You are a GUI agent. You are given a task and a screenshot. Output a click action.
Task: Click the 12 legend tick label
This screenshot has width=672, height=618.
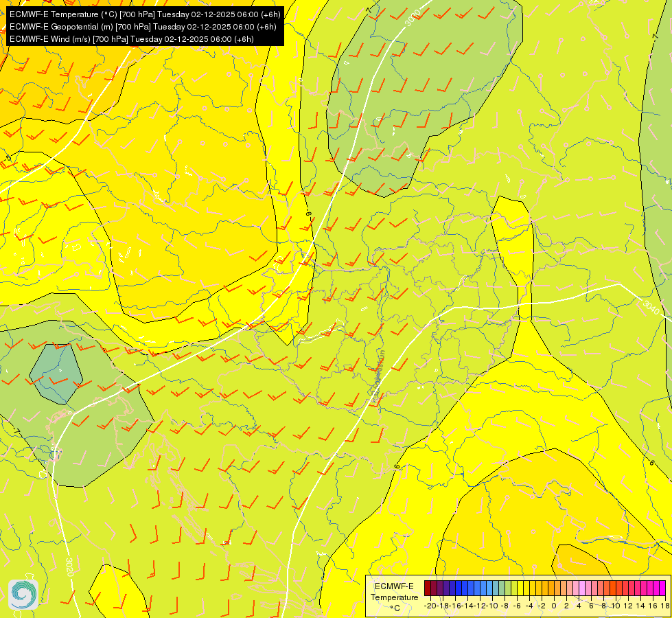pyautogui.click(x=628, y=606)
